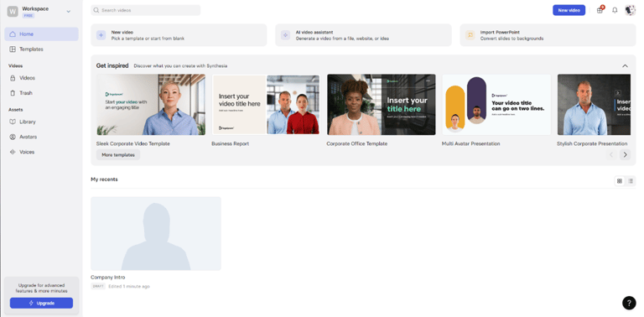Open Business Report template thumbnail
Screen dimensions: 644x317
[266, 105]
